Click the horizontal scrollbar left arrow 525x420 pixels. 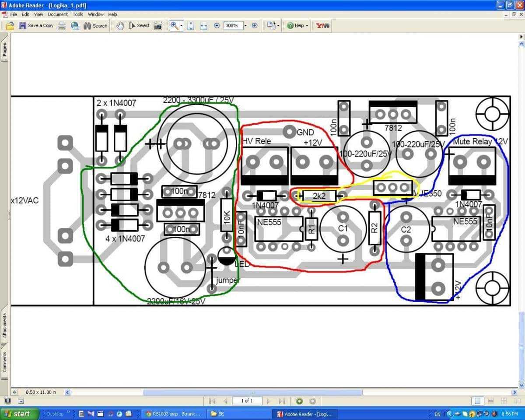tap(68, 392)
